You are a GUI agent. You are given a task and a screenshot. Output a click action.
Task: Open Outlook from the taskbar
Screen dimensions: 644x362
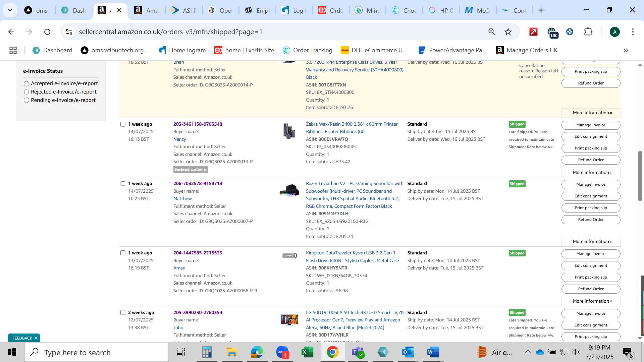[408, 352]
